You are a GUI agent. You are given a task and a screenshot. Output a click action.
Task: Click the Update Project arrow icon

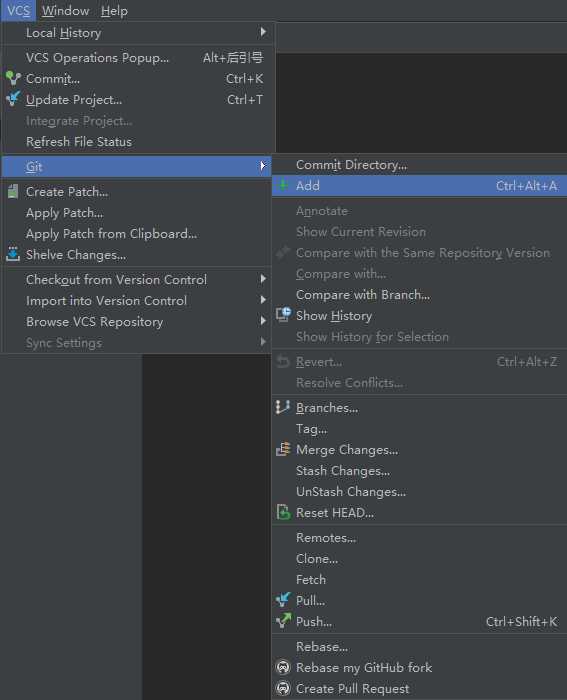[13, 99]
